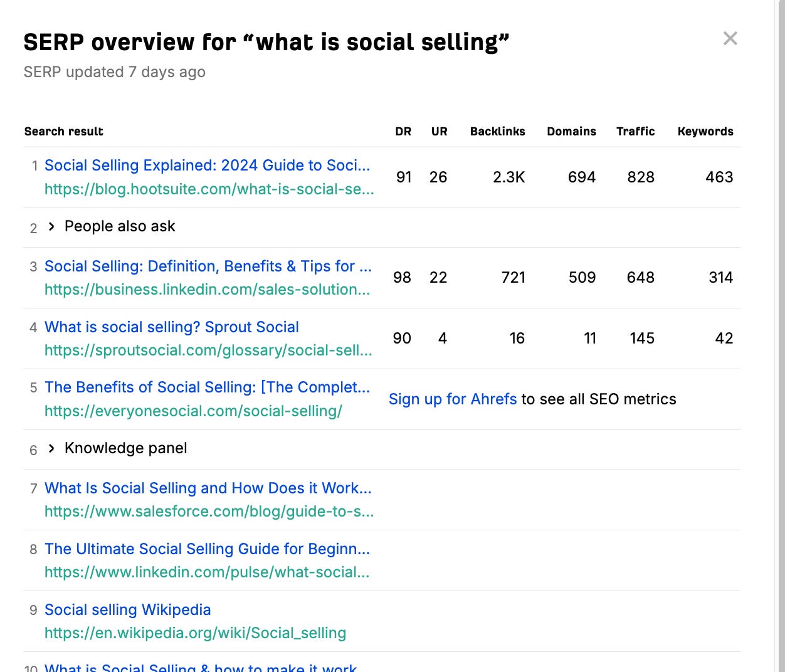Click the 828 traffic value
The height and width of the screenshot is (672, 785).
641,177
